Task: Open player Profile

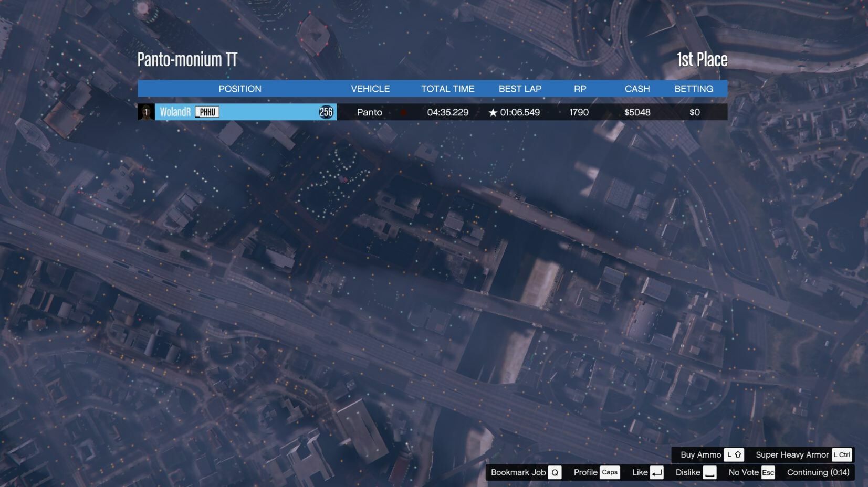Action: pos(585,472)
